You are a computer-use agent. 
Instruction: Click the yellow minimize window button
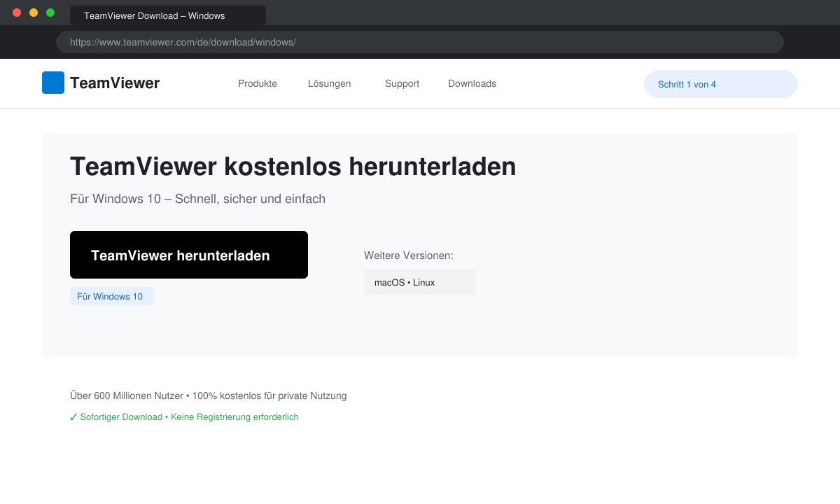[34, 13]
